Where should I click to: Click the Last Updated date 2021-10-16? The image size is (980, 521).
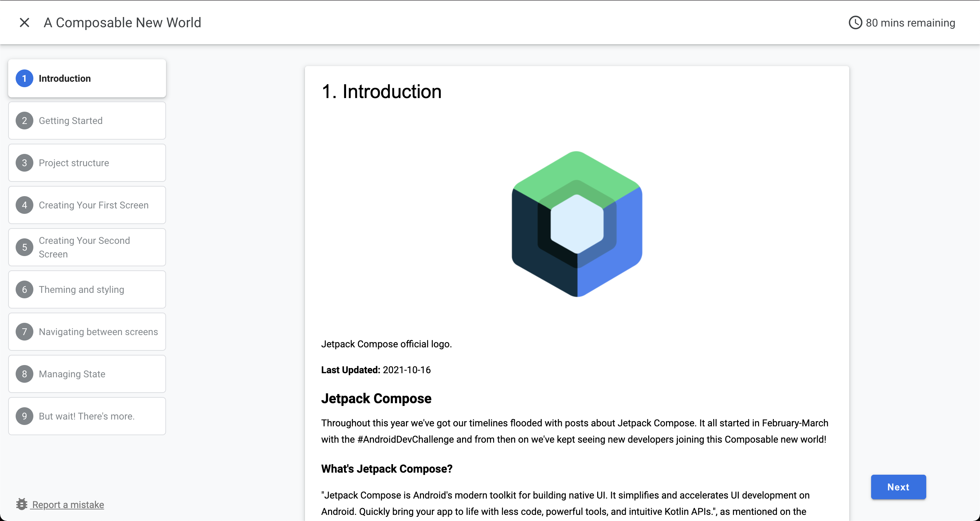tap(407, 370)
